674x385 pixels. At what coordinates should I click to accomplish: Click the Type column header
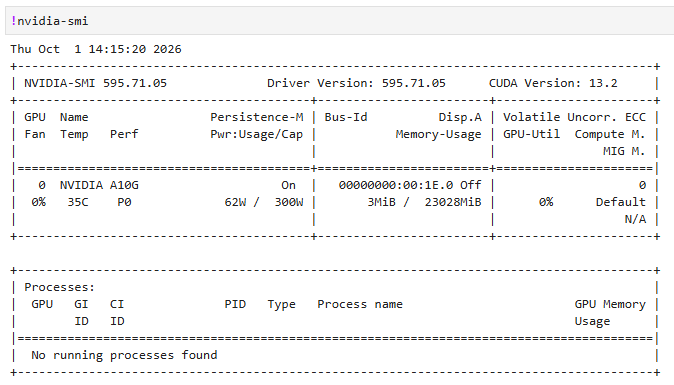click(282, 304)
